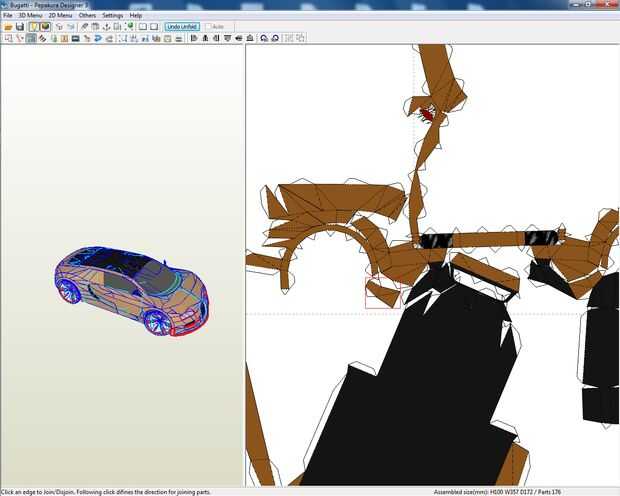Click the blue arrow tool icon
The width and height of the screenshot is (620, 496).
(x=98, y=38)
